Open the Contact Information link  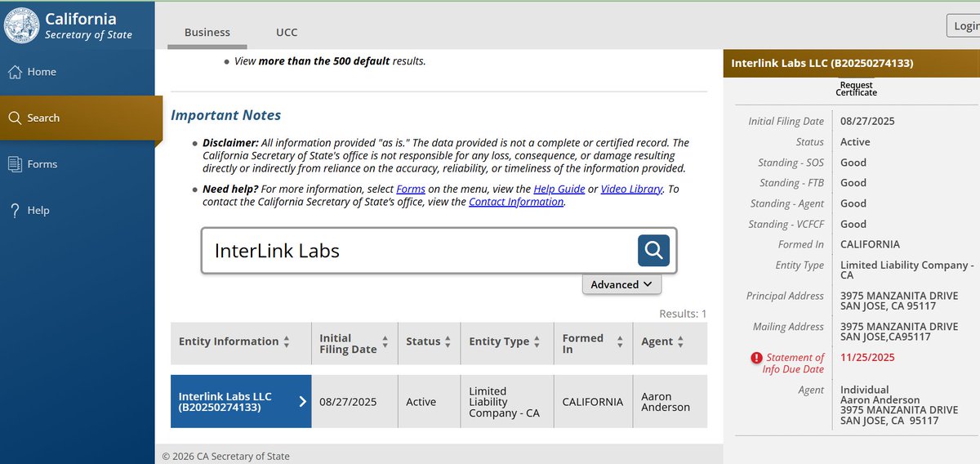[x=516, y=202]
